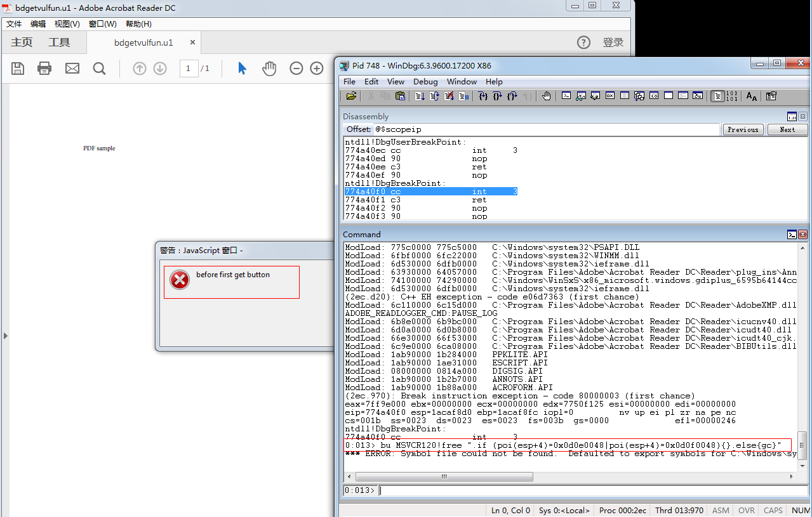812x517 pixels.
Task: Click the Offset field containing @$scopeip
Action: point(547,129)
